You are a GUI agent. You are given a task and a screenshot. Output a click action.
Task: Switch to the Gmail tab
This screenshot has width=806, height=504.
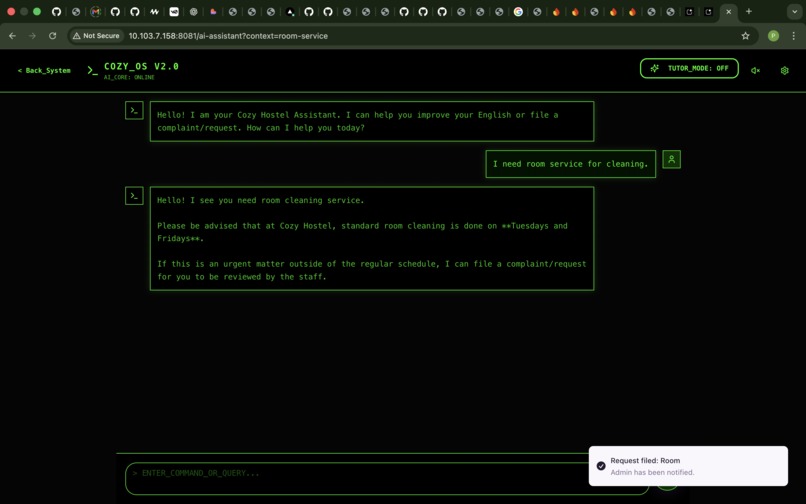tap(96, 11)
